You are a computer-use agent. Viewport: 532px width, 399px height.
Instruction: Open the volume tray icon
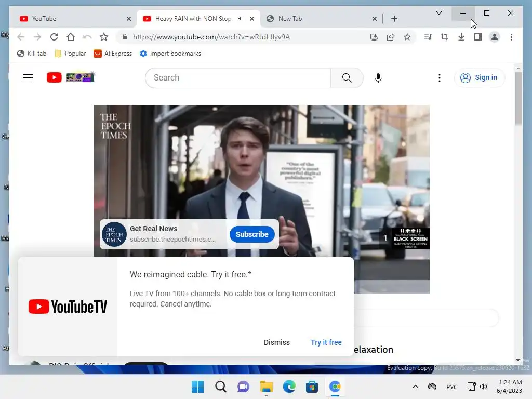(484, 387)
